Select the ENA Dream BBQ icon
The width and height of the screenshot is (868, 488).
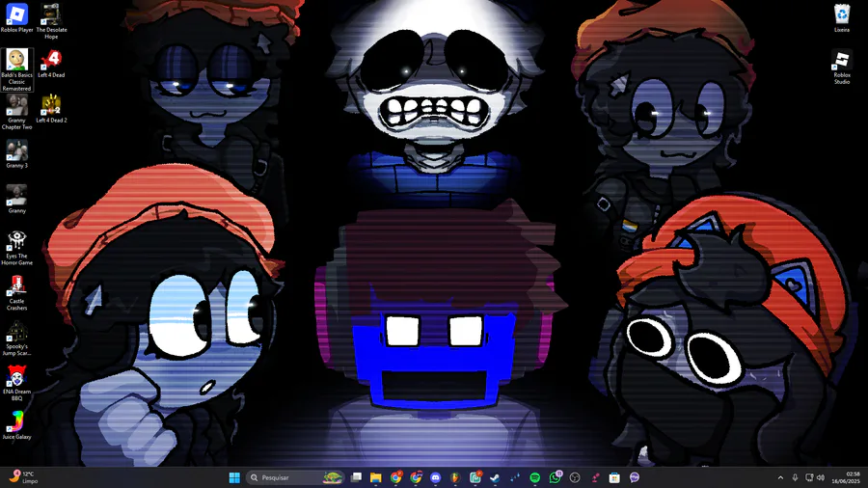16,384
